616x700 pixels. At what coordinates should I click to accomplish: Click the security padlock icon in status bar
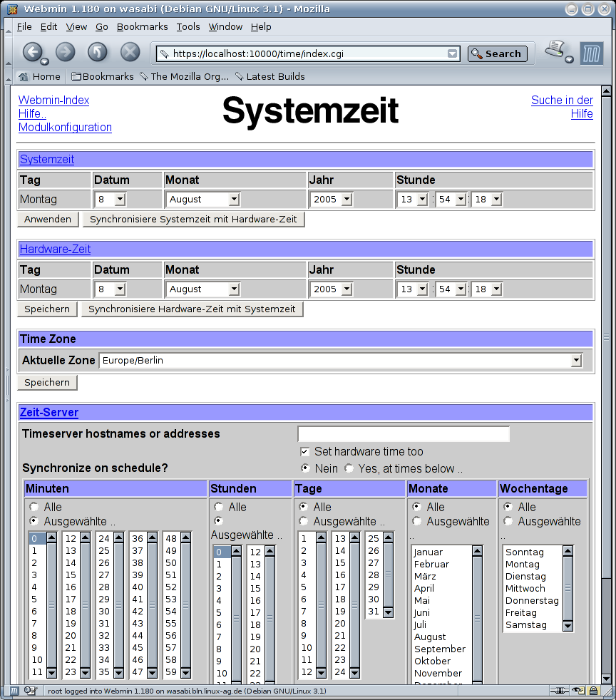tap(592, 691)
